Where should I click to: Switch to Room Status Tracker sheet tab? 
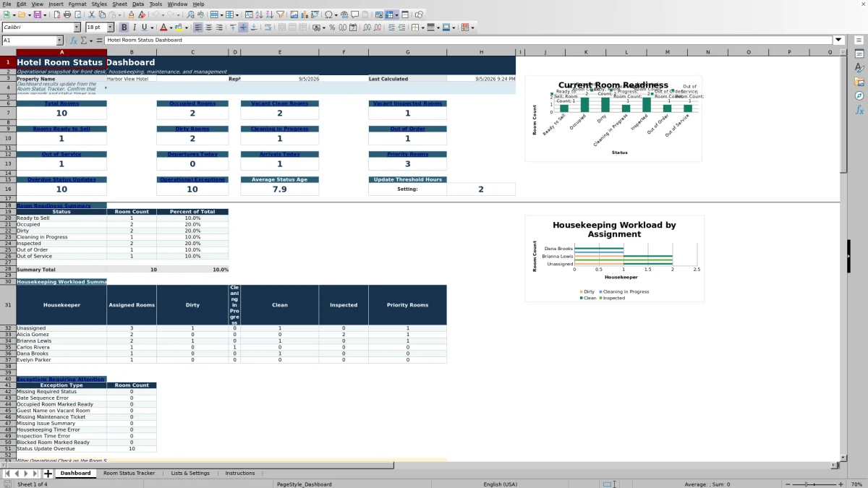[x=129, y=474]
